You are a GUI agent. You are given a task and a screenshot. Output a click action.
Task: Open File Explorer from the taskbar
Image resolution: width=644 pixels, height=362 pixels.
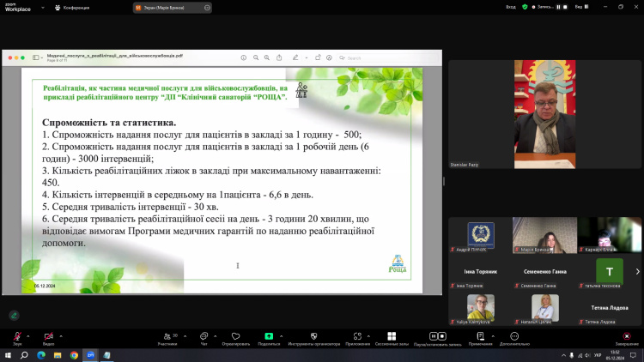coord(58,355)
